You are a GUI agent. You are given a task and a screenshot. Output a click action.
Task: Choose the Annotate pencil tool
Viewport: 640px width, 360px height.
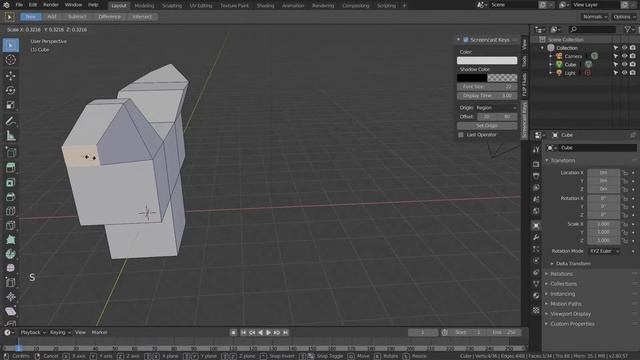tap(11, 121)
